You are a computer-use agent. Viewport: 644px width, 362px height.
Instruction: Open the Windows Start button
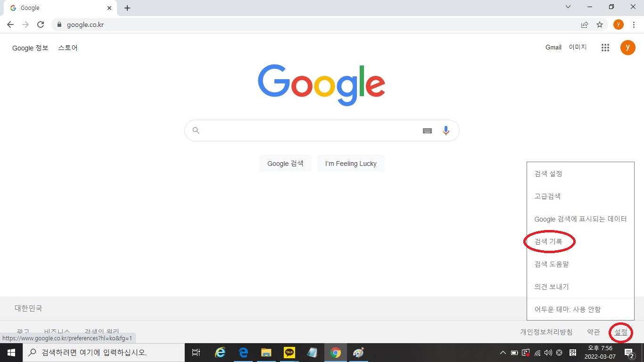coord(11,352)
